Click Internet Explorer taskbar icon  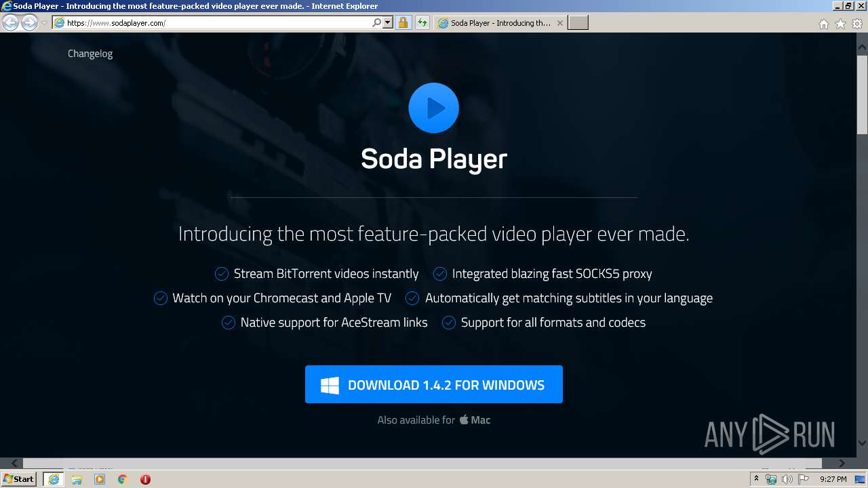[x=53, y=479]
